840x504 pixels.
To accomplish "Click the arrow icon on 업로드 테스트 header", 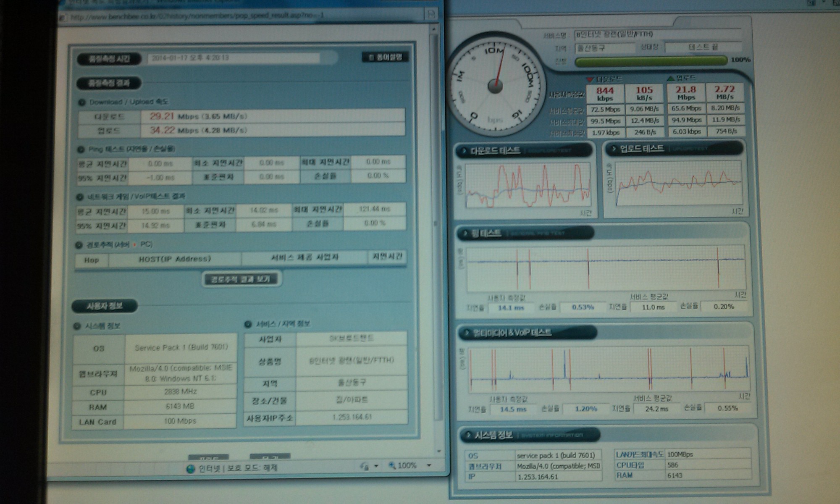I will pyautogui.click(x=614, y=149).
